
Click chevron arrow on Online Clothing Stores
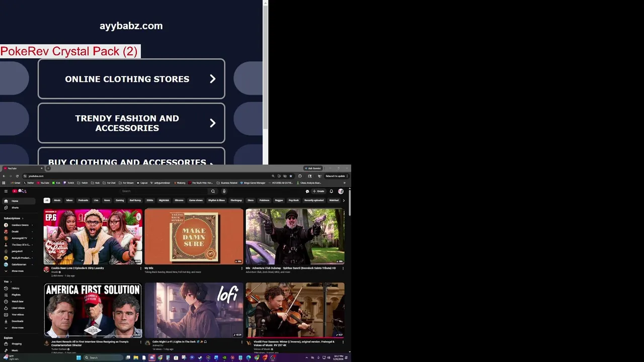click(x=212, y=79)
